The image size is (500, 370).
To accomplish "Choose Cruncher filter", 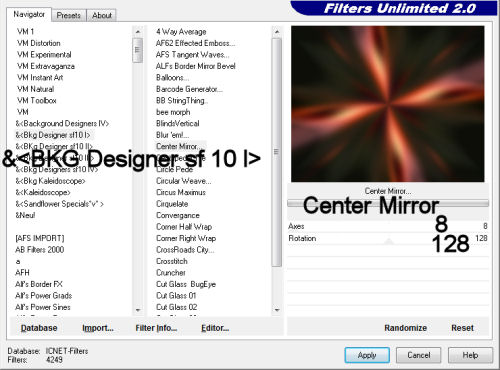I will tap(171, 273).
